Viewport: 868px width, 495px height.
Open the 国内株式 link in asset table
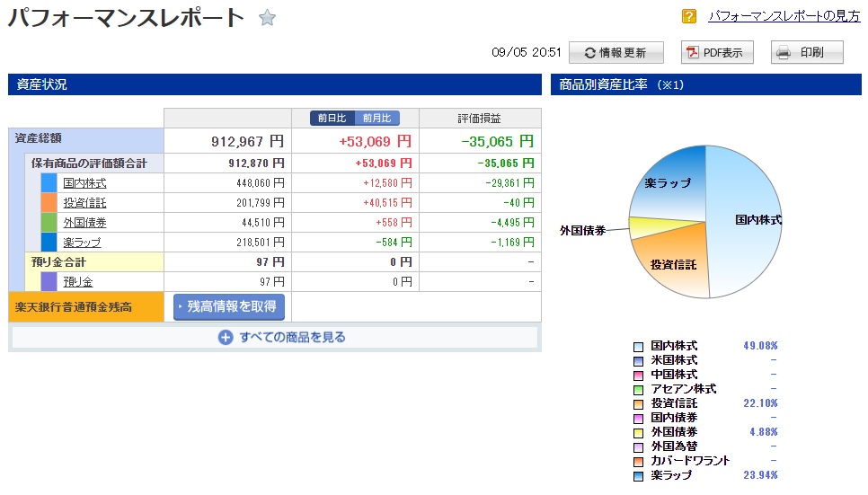click(x=84, y=183)
